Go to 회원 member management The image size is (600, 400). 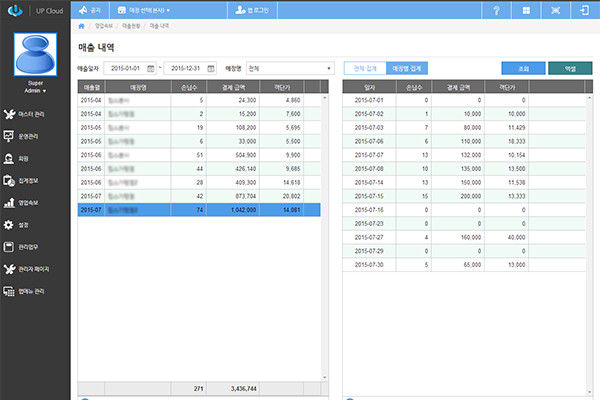(x=24, y=158)
